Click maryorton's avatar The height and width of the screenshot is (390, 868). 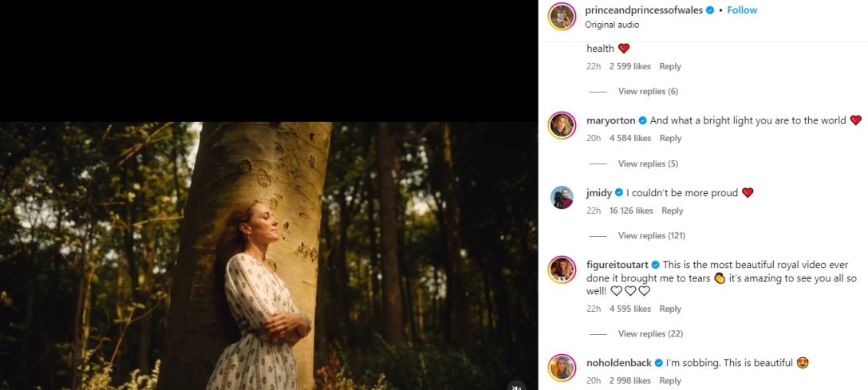pos(562,125)
